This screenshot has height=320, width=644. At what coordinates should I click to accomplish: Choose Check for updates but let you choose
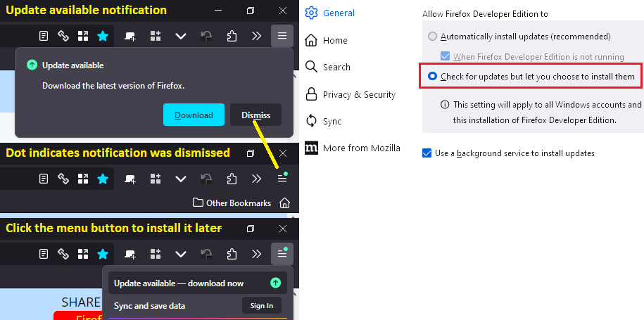(x=433, y=76)
